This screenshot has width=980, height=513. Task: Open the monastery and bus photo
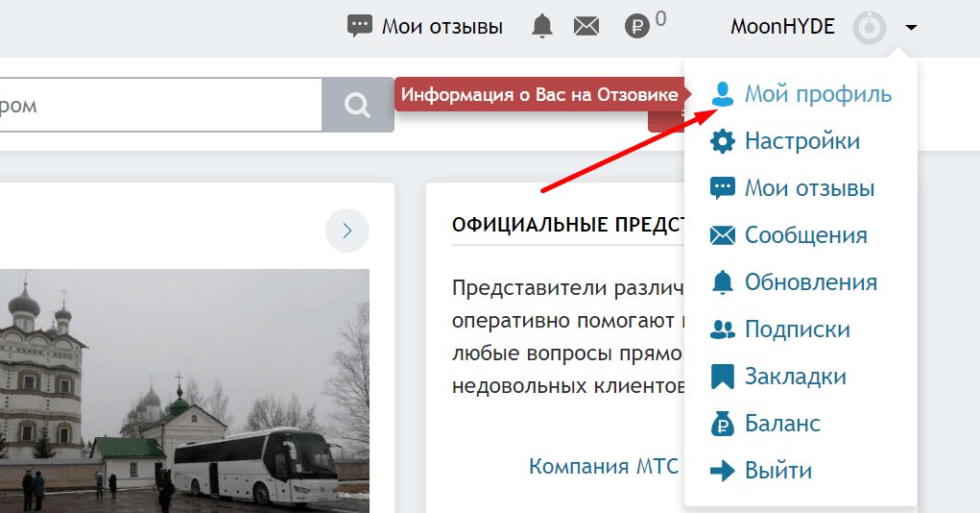point(184,391)
